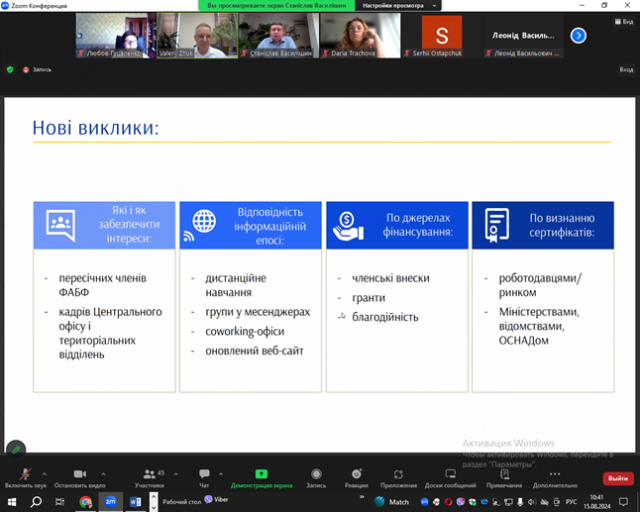Click the Вход view button at top right

click(626, 70)
